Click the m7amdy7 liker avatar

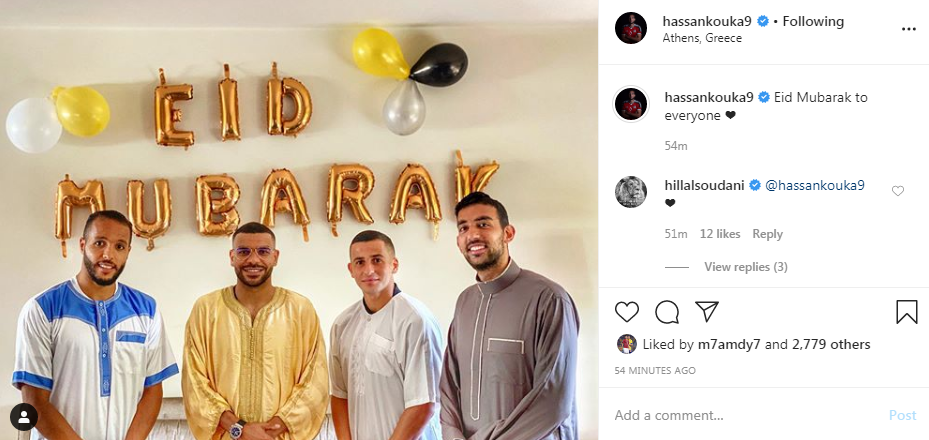coord(626,344)
